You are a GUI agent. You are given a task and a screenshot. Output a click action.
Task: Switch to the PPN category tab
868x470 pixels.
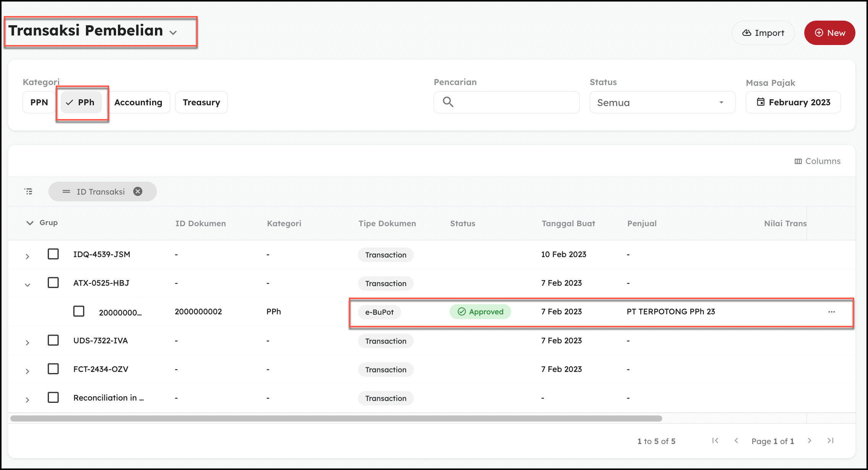[x=39, y=102]
